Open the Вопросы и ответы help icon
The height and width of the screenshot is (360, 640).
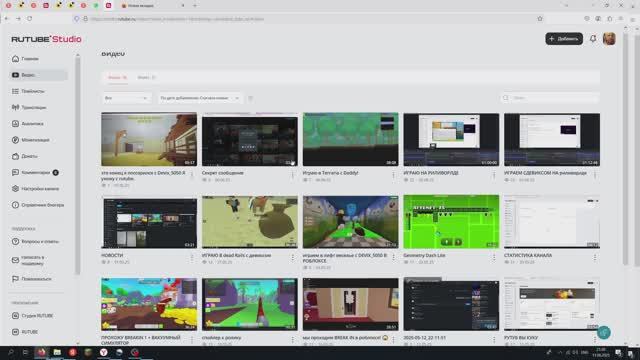(16, 242)
